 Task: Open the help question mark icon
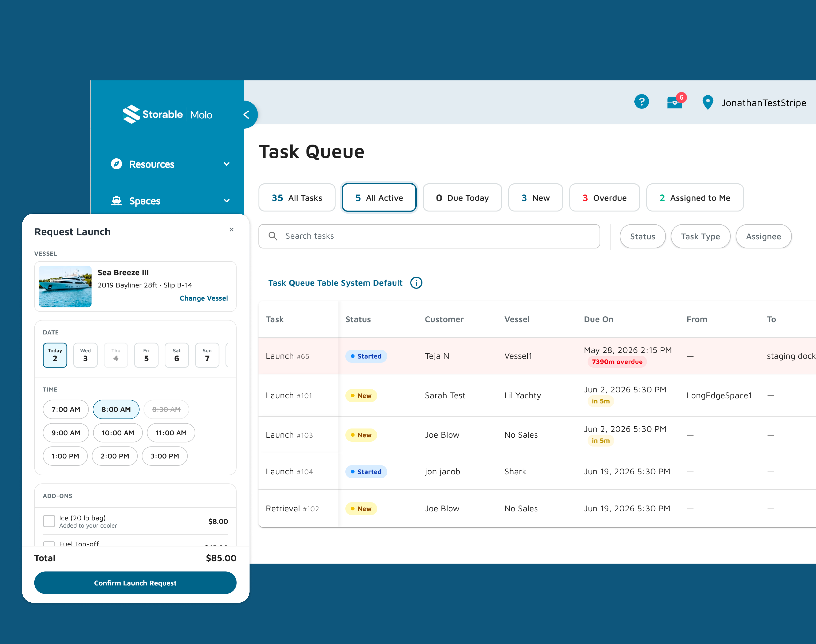(641, 102)
